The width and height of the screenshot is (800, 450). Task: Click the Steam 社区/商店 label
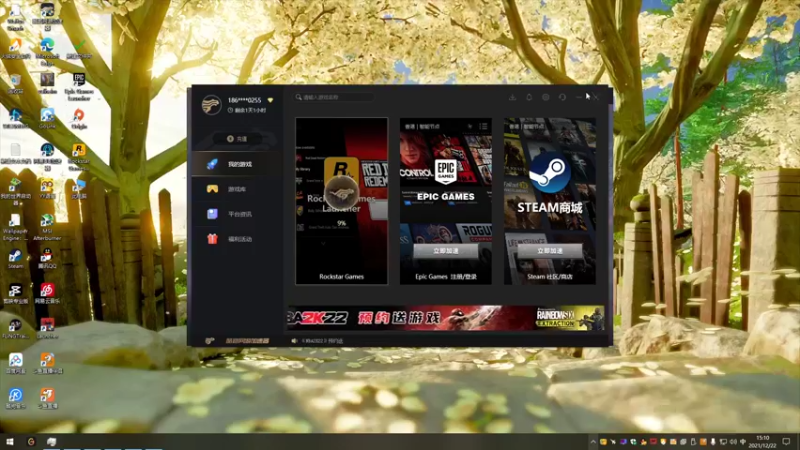click(549, 277)
